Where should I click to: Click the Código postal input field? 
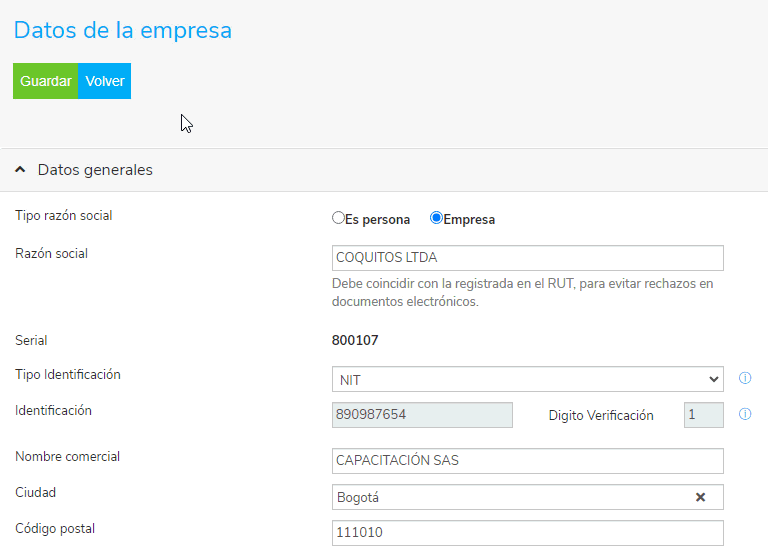point(527,533)
